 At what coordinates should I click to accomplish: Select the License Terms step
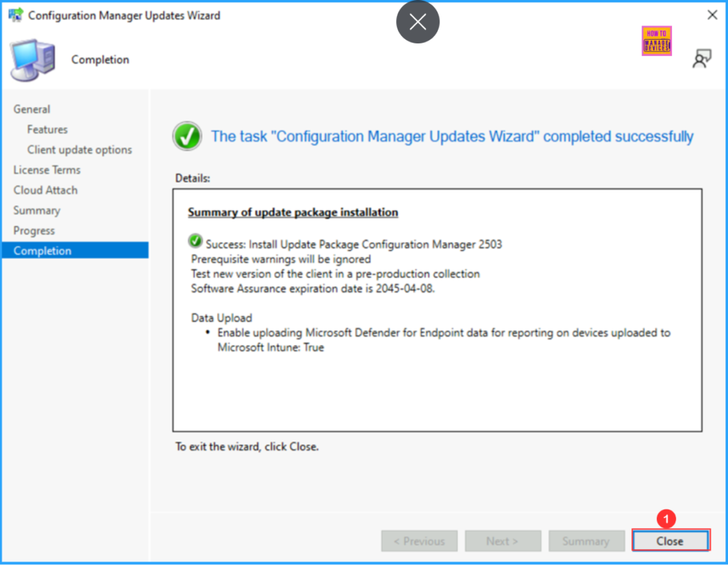click(x=47, y=170)
